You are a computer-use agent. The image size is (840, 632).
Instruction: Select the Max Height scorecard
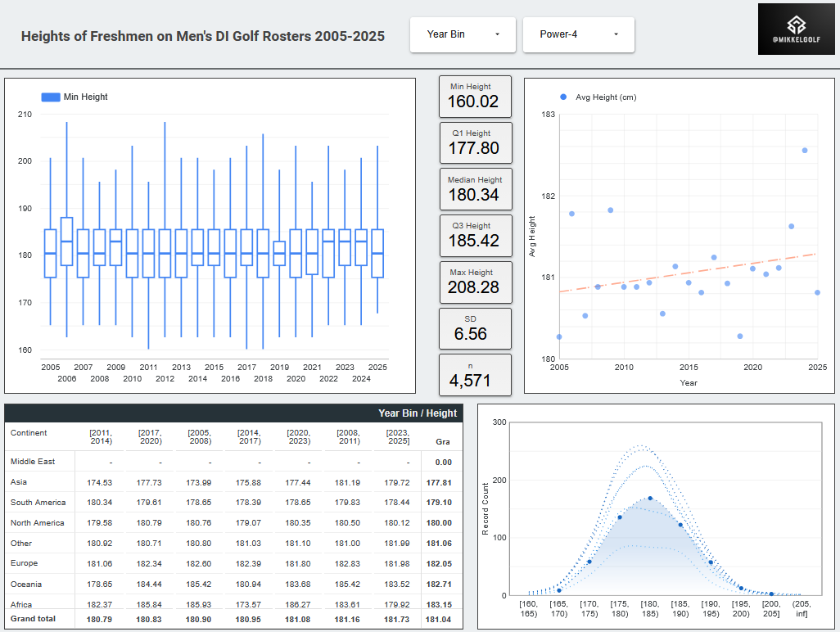tap(476, 282)
